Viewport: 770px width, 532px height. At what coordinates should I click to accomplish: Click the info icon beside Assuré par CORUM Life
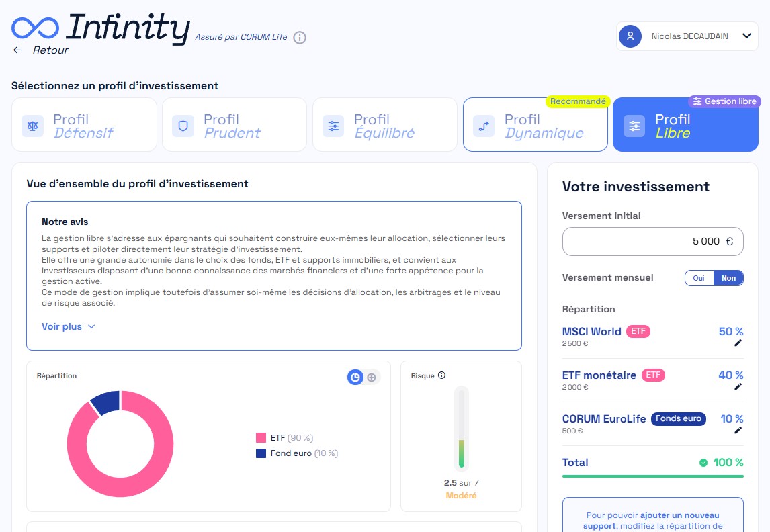[298, 38]
